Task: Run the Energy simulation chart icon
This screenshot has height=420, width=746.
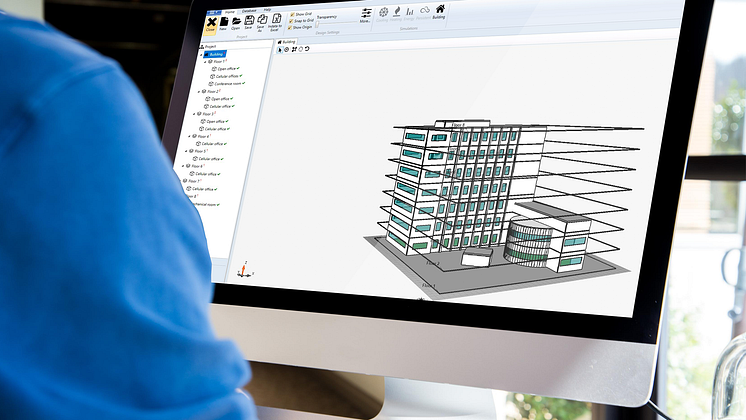Action: click(410, 13)
